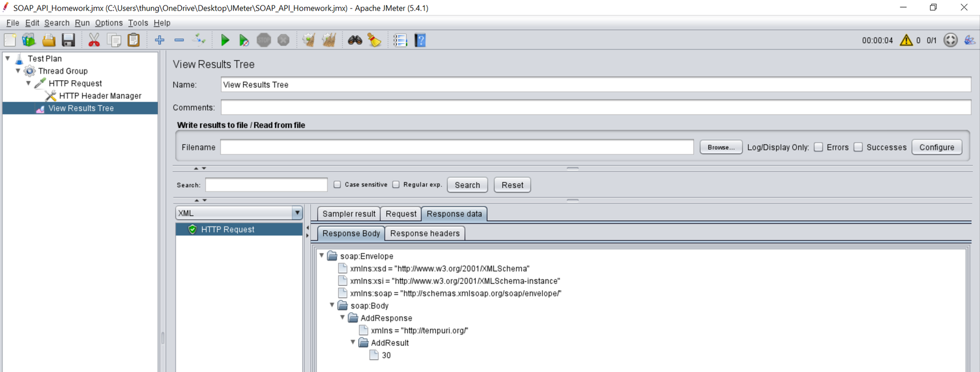Click the Reset search brush icon
Screen dimensions: 980x372
click(374, 40)
